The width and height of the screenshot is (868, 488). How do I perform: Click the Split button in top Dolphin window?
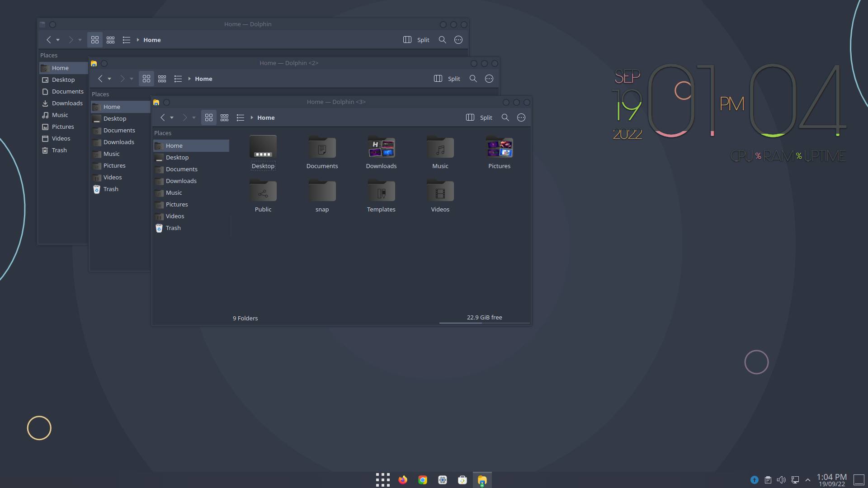[x=417, y=39]
